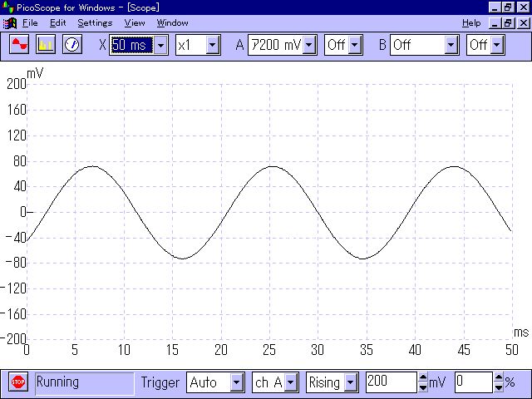The image size is (532, 399).
Task: Increase the trigger level with up arrow
Action: click(x=423, y=377)
